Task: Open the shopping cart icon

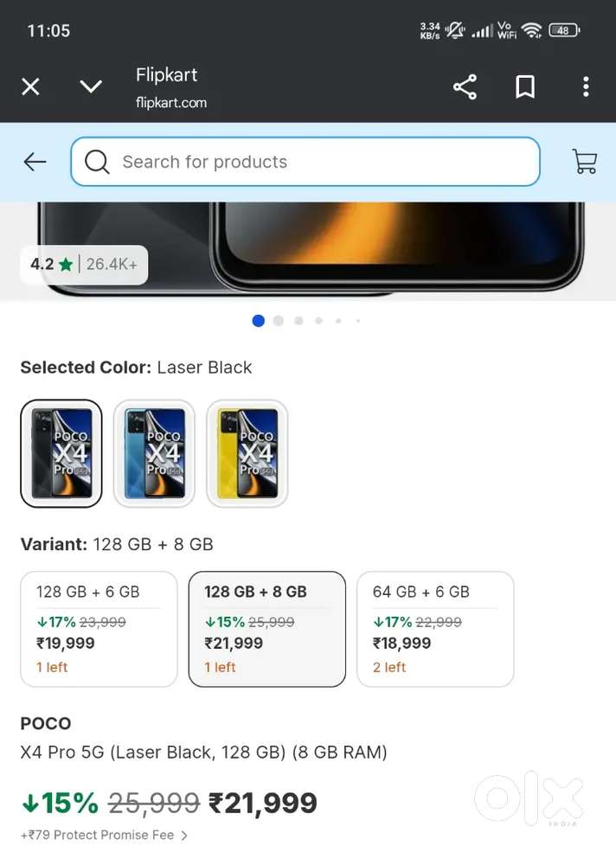Action: tap(584, 162)
